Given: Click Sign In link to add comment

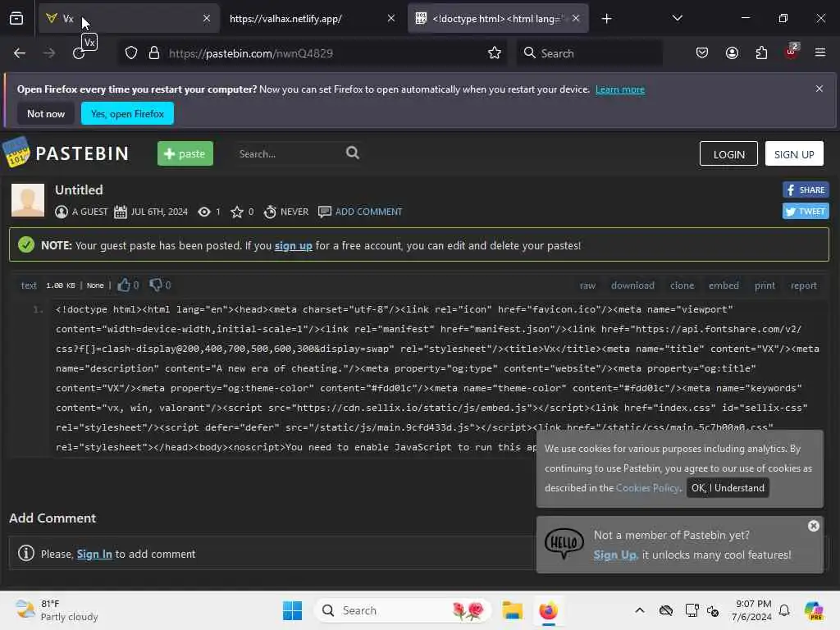Looking at the screenshot, I should pos(94,554).
